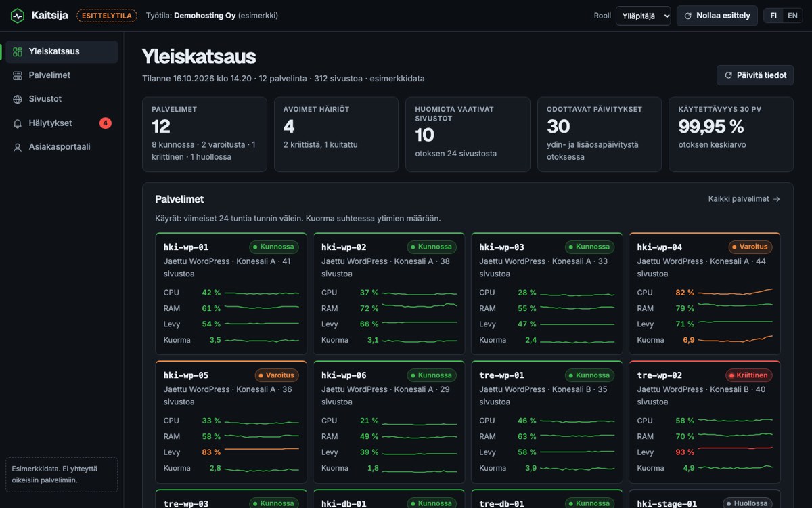
Task: Click the 93 % Levy value on tre-wp-02
Action: pos(685,452)
